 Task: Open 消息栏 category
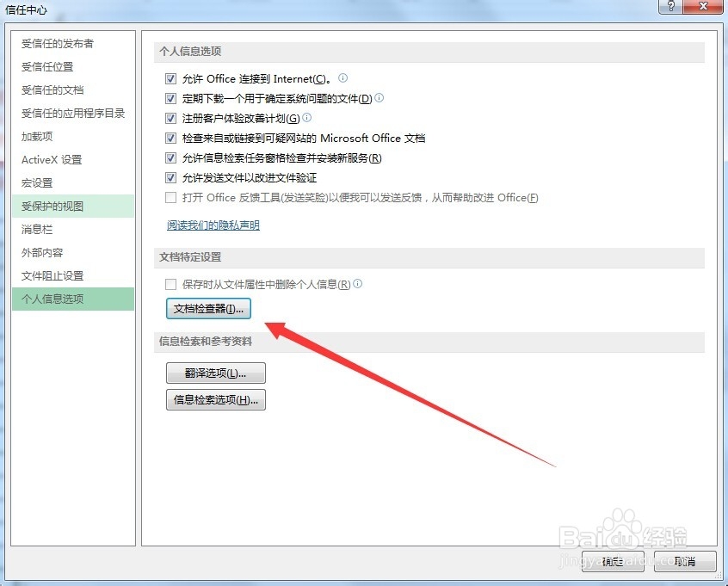point(73,230)
